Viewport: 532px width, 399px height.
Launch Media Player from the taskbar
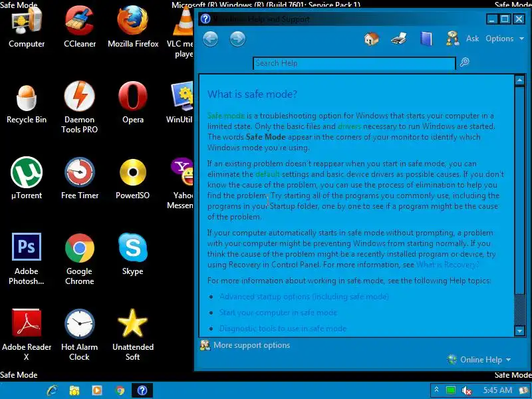coord(97,390)
